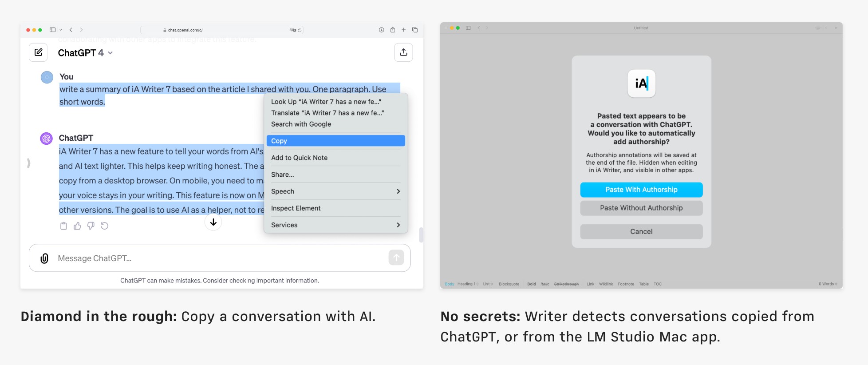Viewport: 868px width, 365px height.
Task: Insert a Wikilink
Action: (606, 284)
